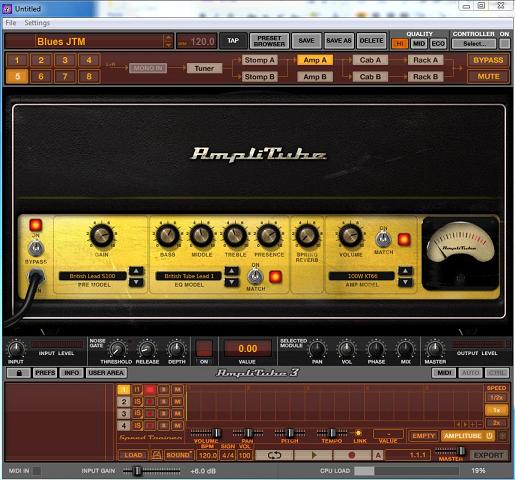Select recorder track number 2
This screenshot has width=515, height=480.
point(124,402)
